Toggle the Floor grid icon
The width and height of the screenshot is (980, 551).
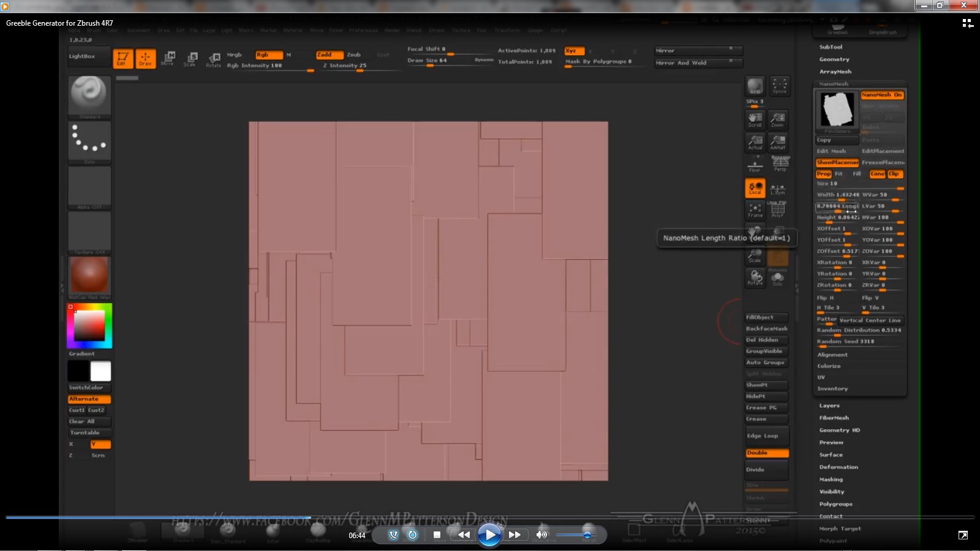coord(755,165)
